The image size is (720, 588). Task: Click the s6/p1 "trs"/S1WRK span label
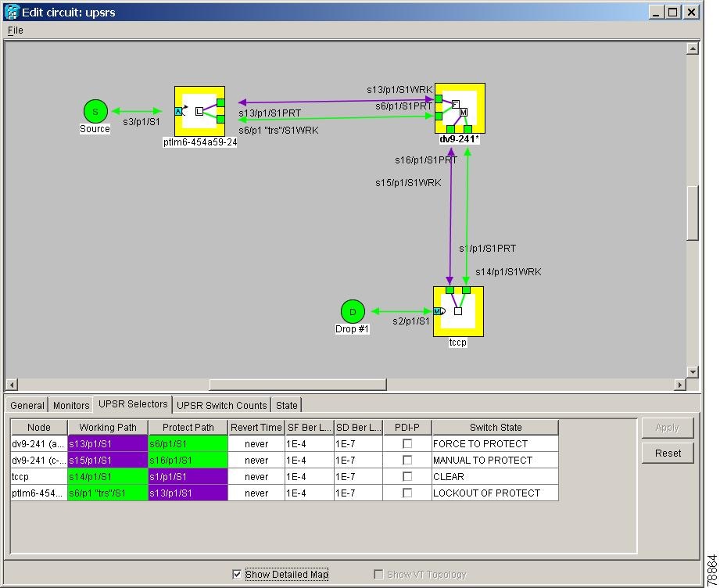(278, 131)
